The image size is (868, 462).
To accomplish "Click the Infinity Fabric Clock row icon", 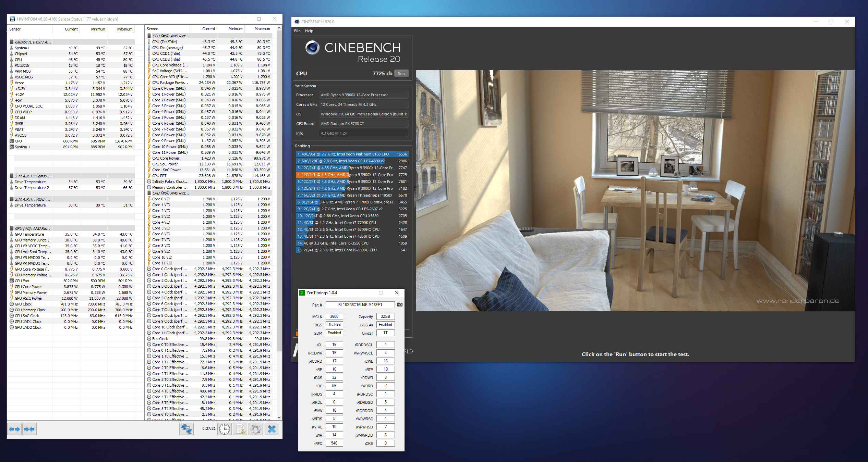I will (x=149, y=182).
